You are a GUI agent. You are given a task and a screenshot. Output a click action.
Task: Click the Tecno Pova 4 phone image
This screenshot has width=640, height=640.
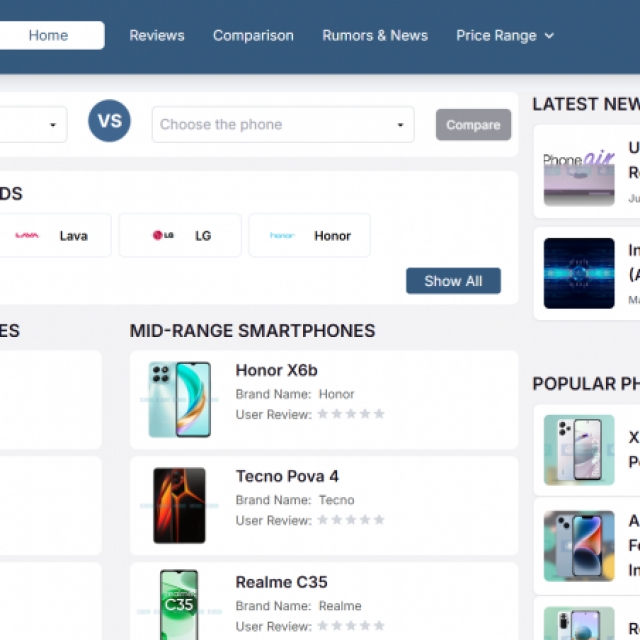point(180,505)
